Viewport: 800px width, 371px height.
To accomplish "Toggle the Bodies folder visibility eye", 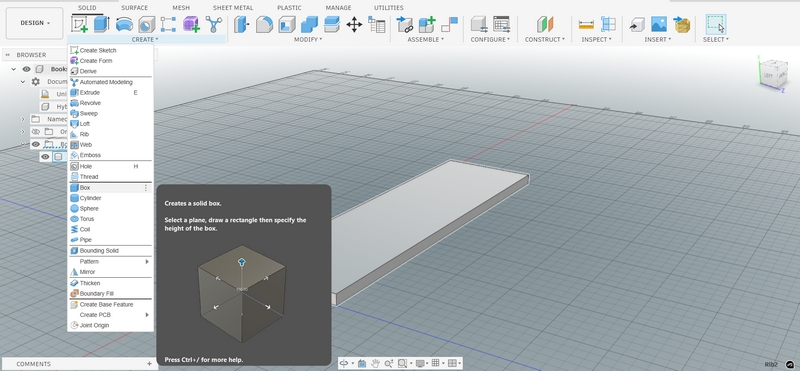I will tap(36, 144).
